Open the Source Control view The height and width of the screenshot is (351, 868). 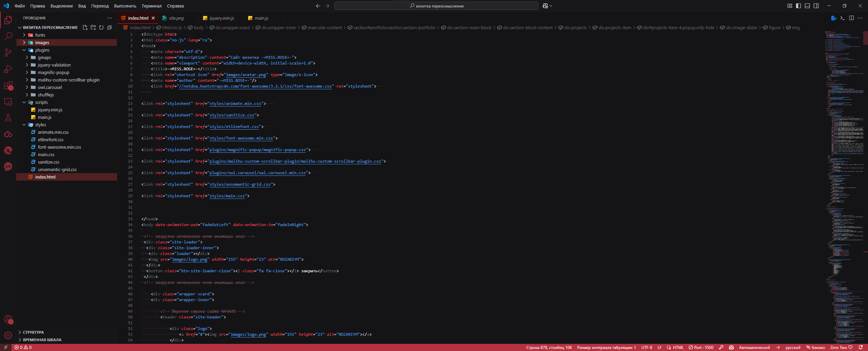coord(8,53)
